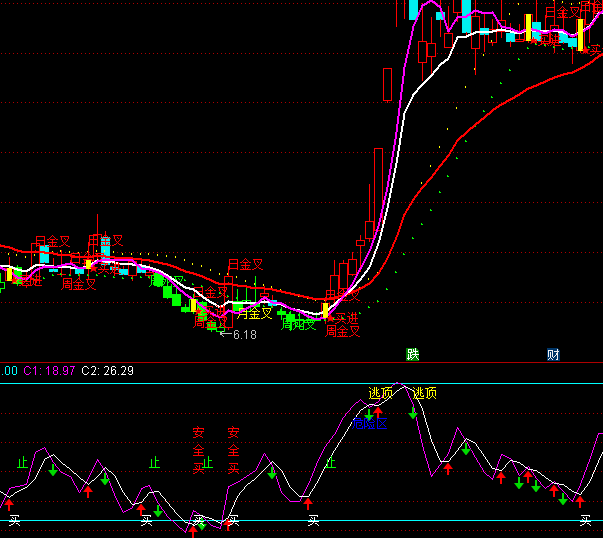The width and height of the screenshot is (603, 538).
Task: Select the C2: 26.29 indicator value
Action: (x=108, y=371)
